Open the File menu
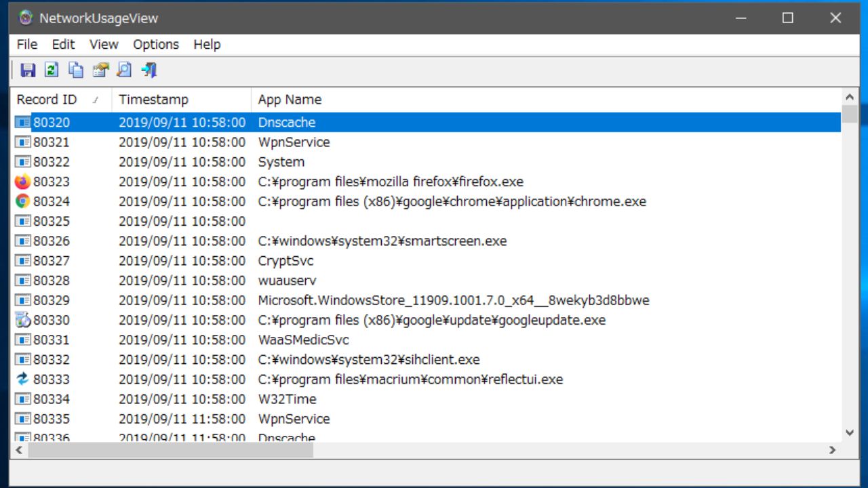 [27, 44]
